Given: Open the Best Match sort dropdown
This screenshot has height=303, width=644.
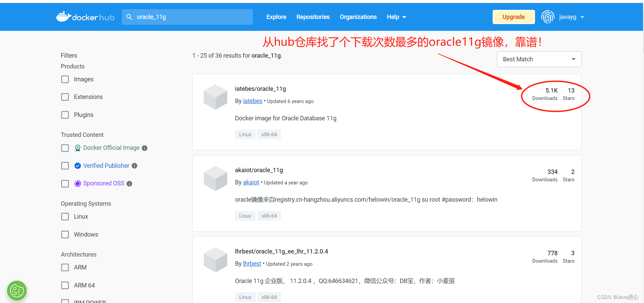Looking at the screenshot, I should (539, 59).
